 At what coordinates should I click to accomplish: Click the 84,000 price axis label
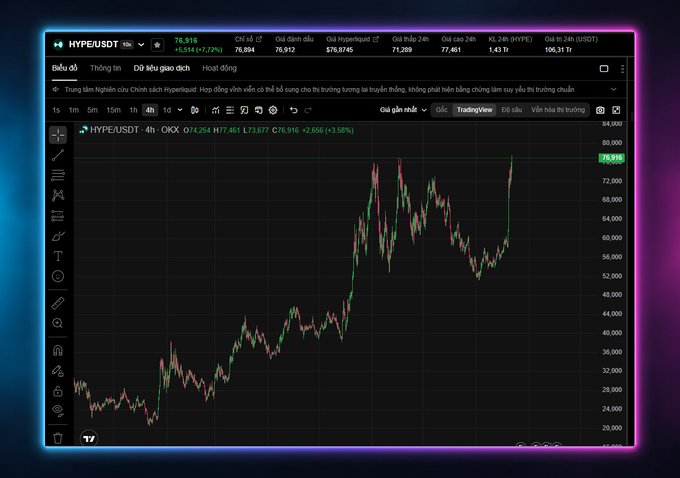pos(612,124)
